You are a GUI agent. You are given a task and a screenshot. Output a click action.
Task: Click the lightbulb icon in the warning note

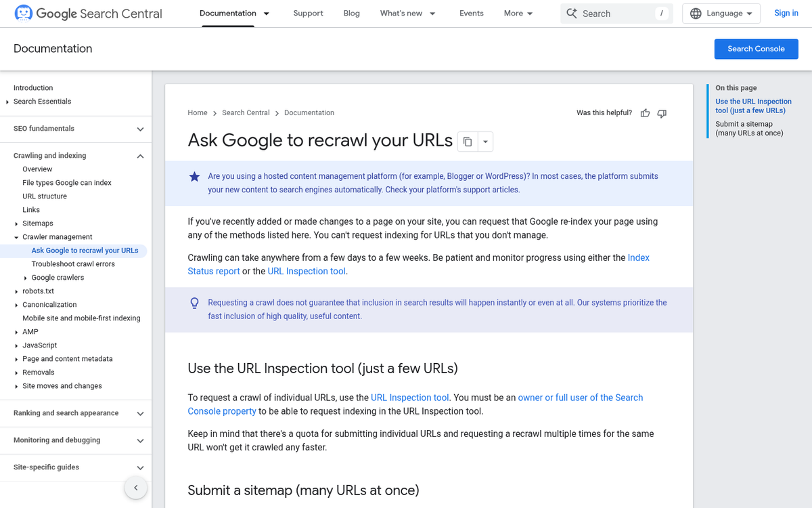(195, 303)
